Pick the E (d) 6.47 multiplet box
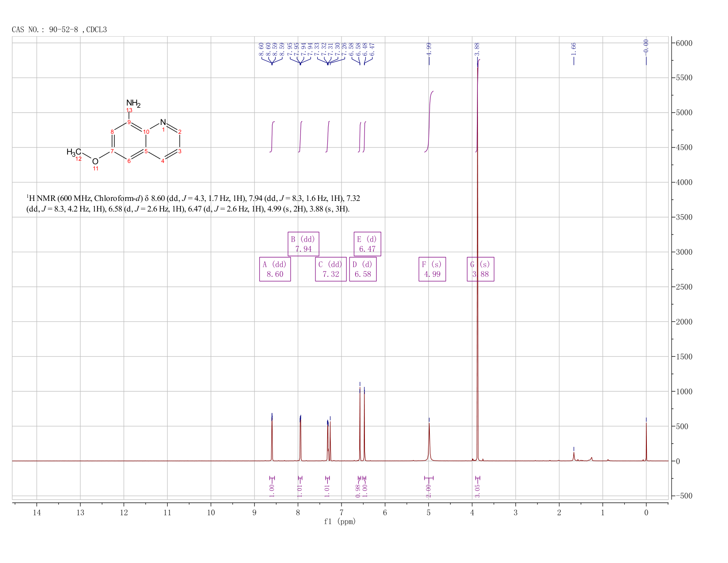728x563 pixels. pos(367,244)
